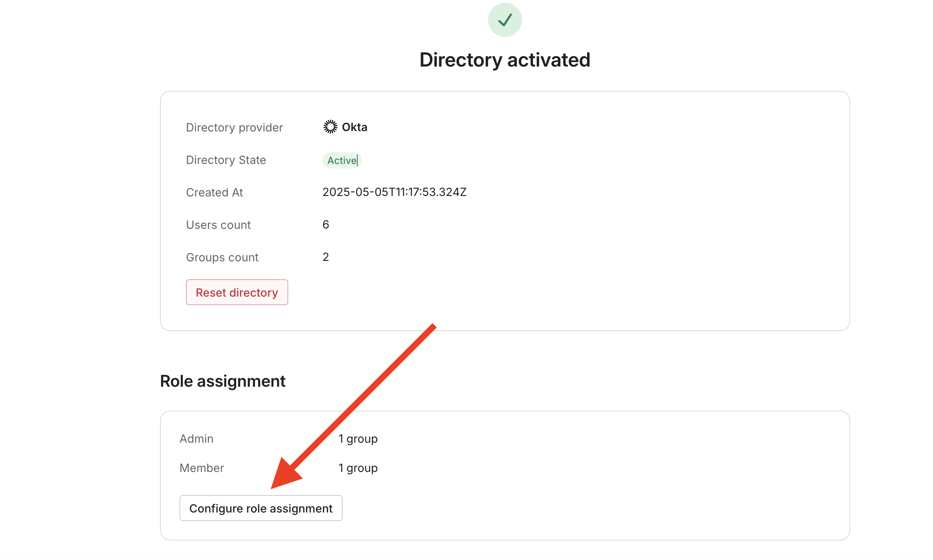This screenshot has width=933, height=560.
Task: Select the Directory activated heading
Action: tap(505, 60)
